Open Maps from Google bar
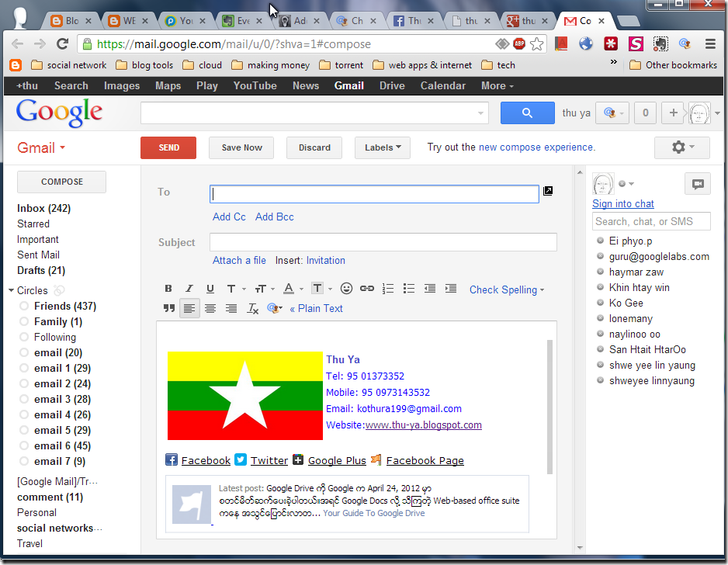Screen dimensions: 728x565 click(168, 86)
